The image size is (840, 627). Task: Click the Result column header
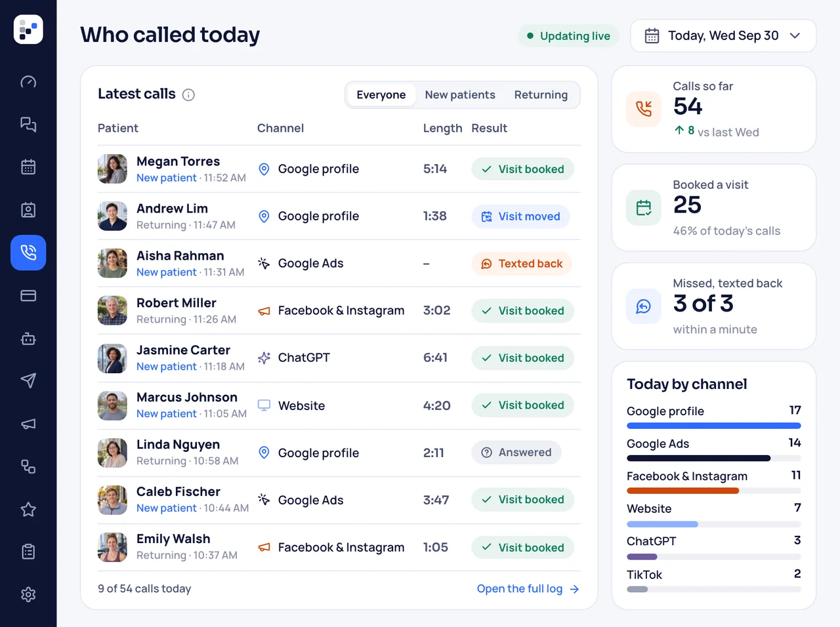click(x=490, y=129)
